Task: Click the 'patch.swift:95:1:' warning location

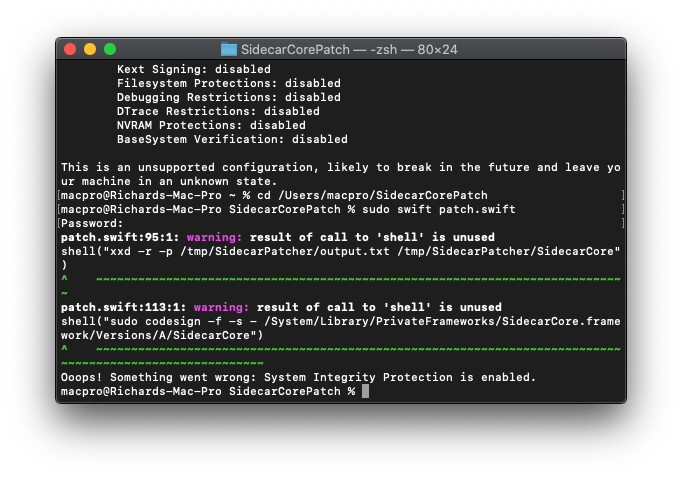Action: tap(120, 237)
